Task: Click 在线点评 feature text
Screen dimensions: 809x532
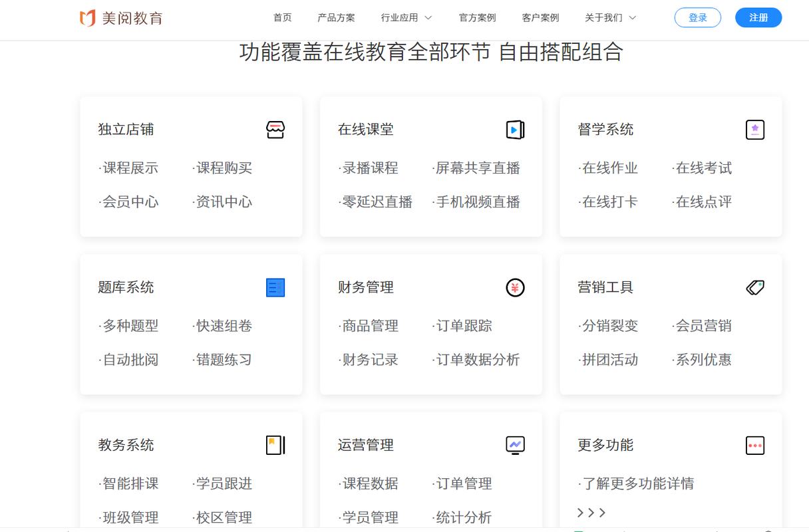Action: (x=702, y=202)
